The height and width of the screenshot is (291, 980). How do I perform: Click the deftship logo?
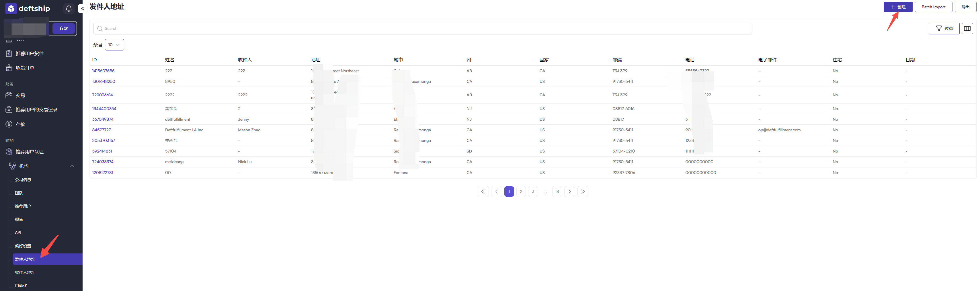coord(28,8)
